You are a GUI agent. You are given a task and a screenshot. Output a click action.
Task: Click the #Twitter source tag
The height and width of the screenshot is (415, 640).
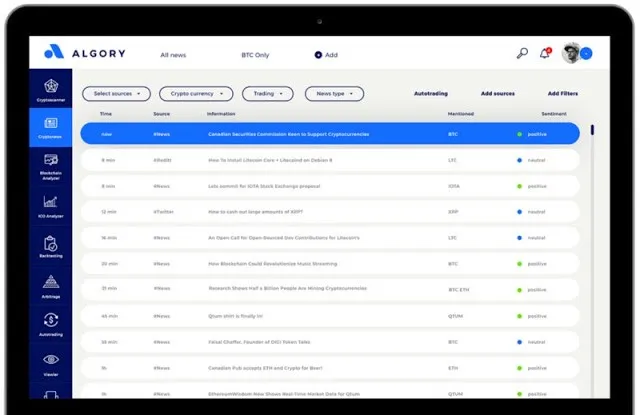tap(163, 212)
